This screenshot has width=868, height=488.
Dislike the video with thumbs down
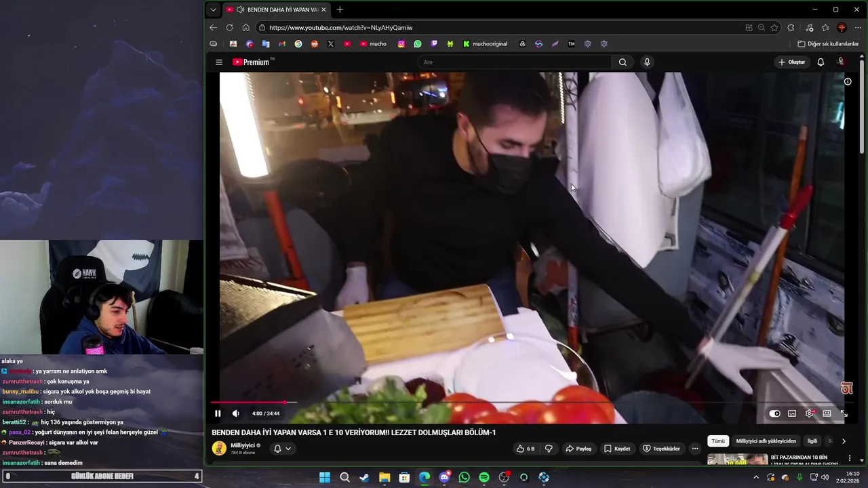click(x=549, y=449)
